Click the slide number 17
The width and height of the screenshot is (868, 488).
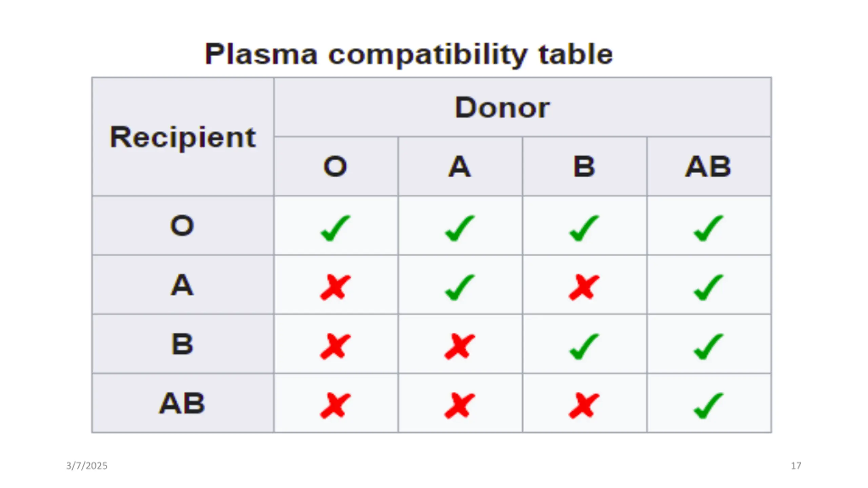(796, 466)
